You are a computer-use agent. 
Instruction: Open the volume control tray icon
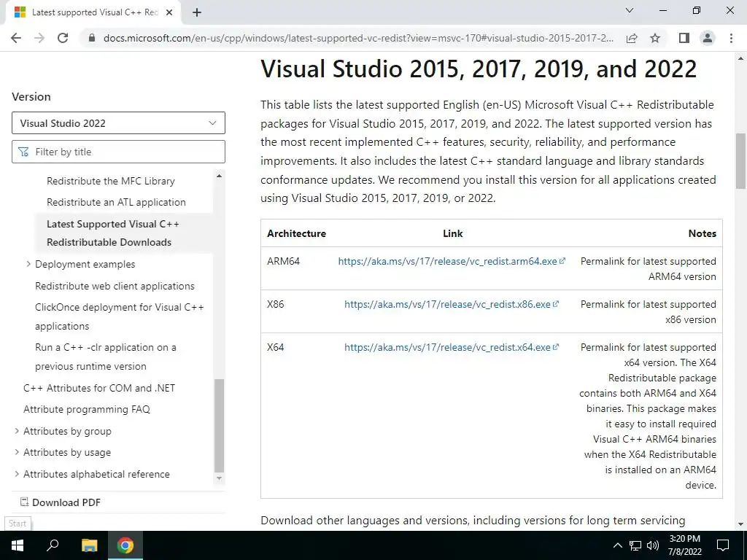point(653,545)
